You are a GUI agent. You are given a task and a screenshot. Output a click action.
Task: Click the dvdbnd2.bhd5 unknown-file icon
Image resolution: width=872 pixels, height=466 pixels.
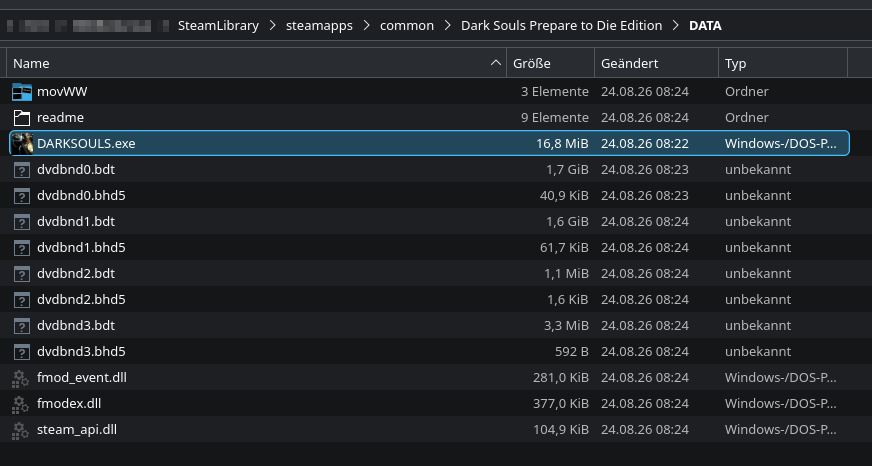(x=22, y=300)
